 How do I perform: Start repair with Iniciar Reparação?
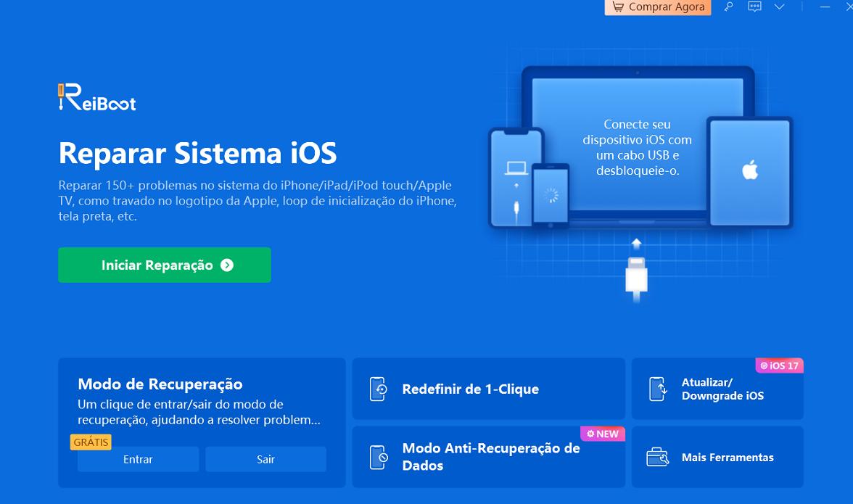[x=164, y=265]
